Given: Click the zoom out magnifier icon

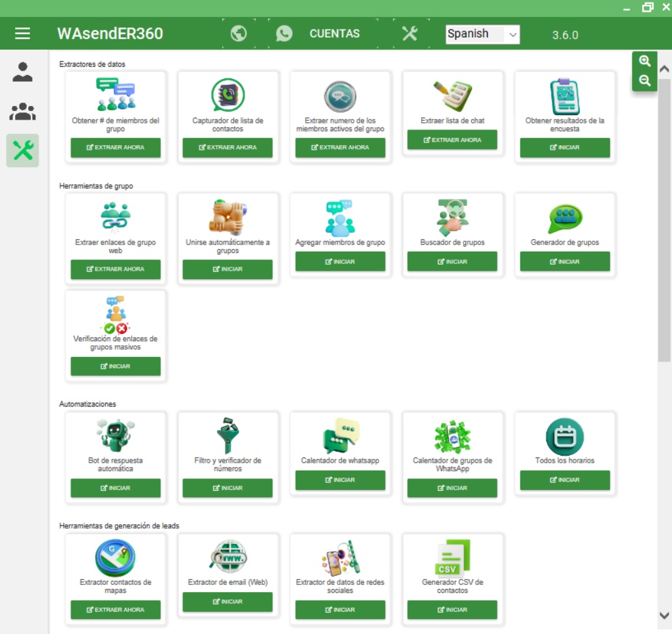Looking at the screenshot, I should tap(645, 81).
